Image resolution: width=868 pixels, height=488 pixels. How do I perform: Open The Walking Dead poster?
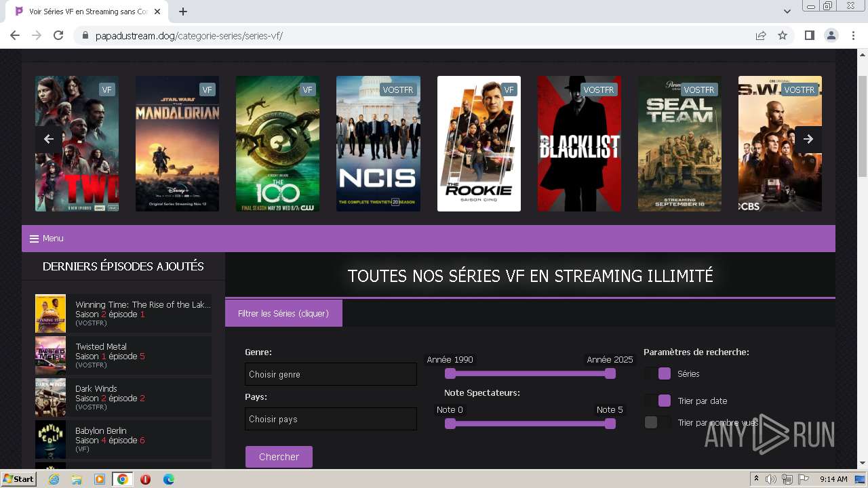pos(77,144)
